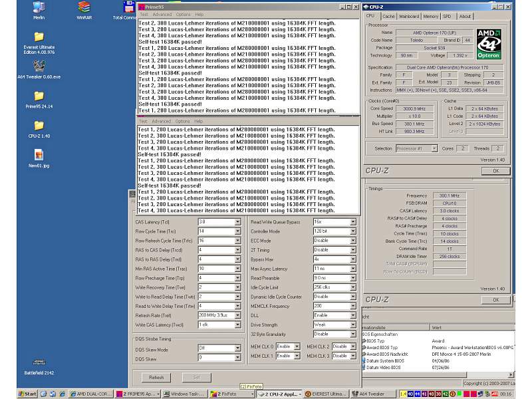
Task: Expand MEM CLK 0 Enable dropdown
Action: pos(297,346)
